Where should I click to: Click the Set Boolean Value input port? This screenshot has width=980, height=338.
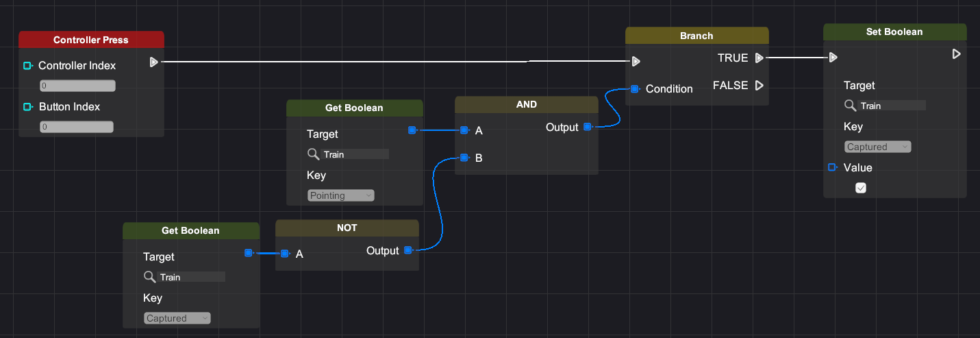[833, 167]
